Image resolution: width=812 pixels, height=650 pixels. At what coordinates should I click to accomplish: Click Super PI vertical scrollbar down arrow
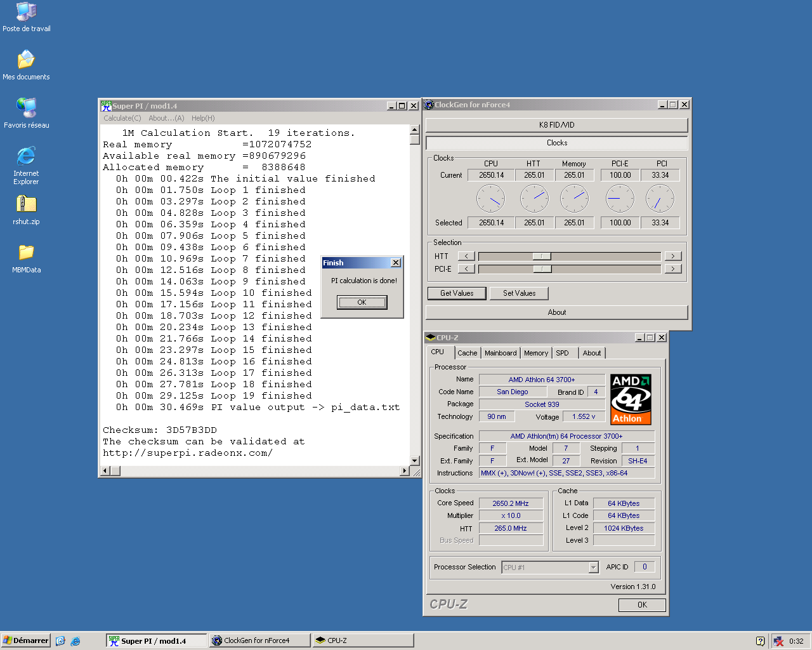[x=414, y=461]
